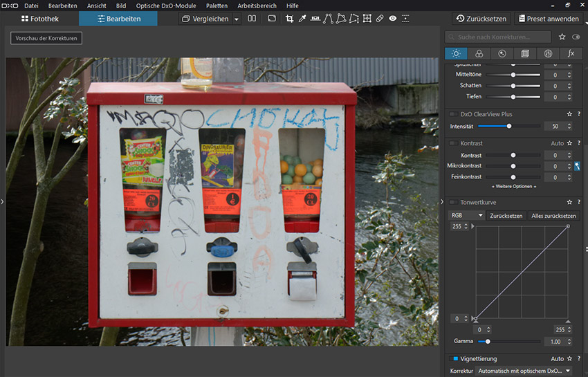Select the crop tool in the toolbar

coord(290,19)
